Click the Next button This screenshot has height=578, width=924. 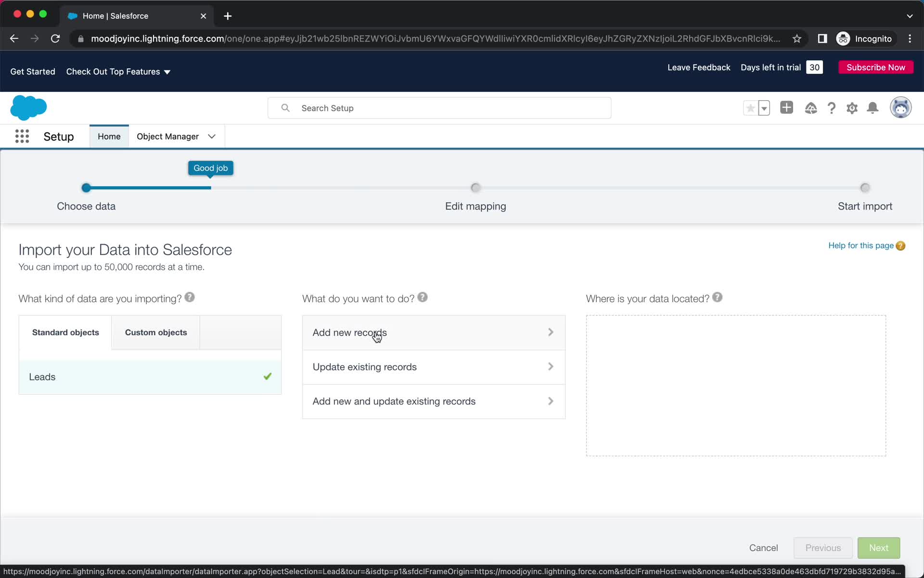pyautogui.click(x=879, y=548)
